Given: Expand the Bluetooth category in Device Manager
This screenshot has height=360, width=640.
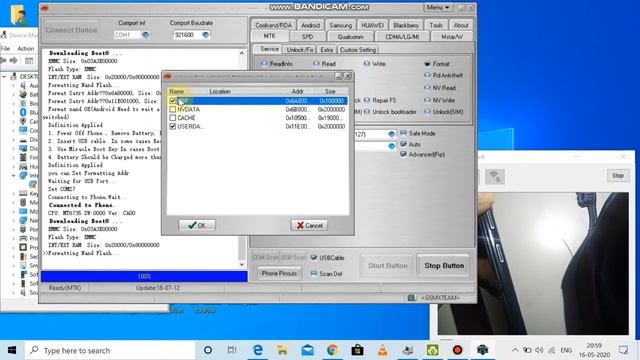Looking at the screenshot, I should [x=13, y=112].
